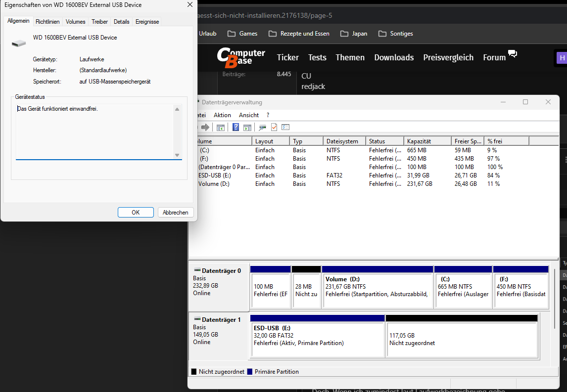Viewport: 567px width, 392px height.
Task: Switch to the Allgemein tab
Action: point(18,21)
